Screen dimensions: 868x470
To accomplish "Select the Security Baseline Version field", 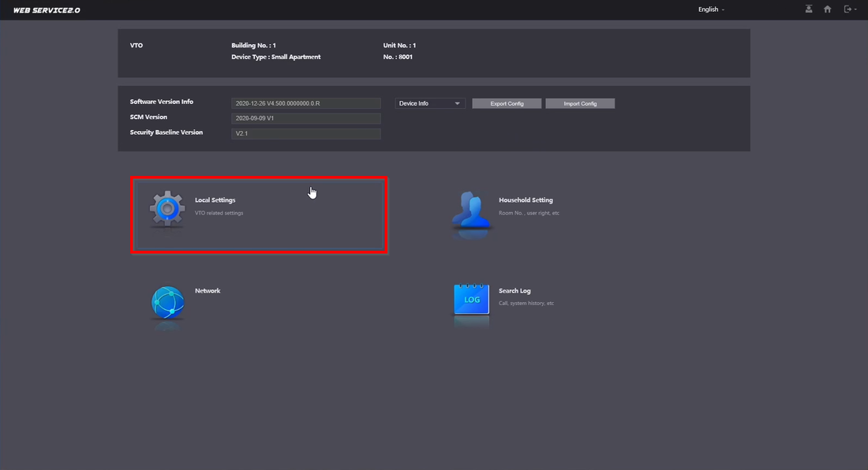I will [306, 134].
